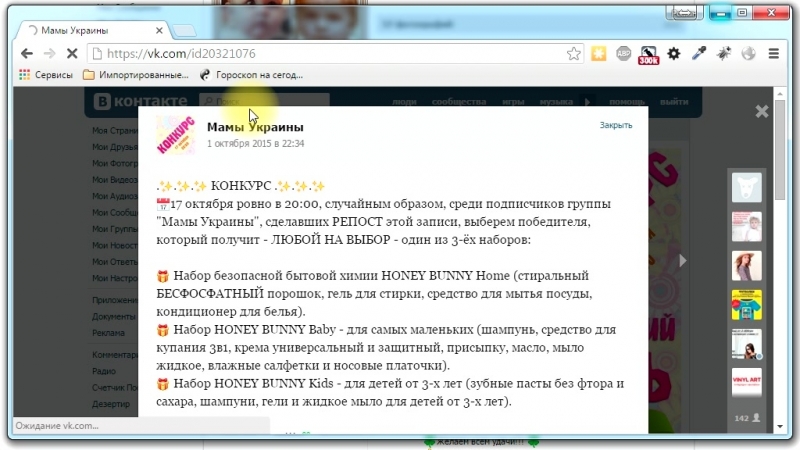Close the Мамы Украины browser tab

tap(159, 31)
